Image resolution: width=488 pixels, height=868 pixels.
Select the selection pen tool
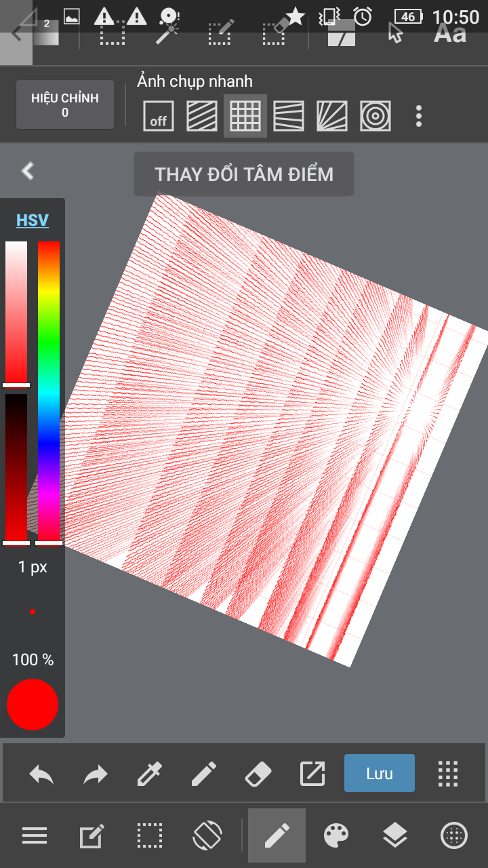click(220, 33)
